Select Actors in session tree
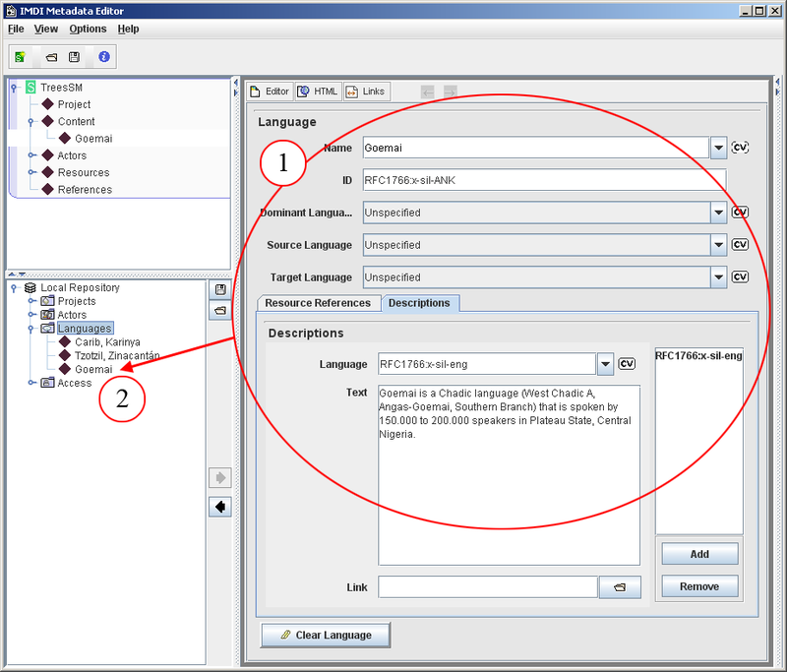 coord(72,155)
